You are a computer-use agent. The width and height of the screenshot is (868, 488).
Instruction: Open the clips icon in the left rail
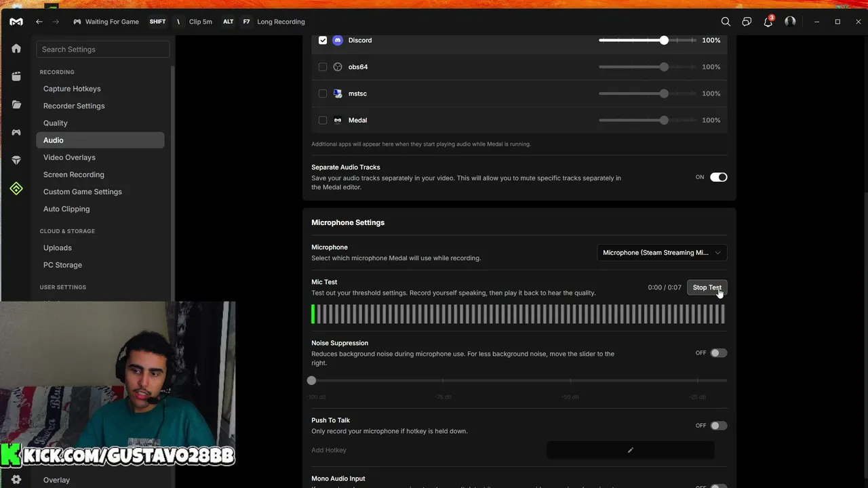pos(16,77)
